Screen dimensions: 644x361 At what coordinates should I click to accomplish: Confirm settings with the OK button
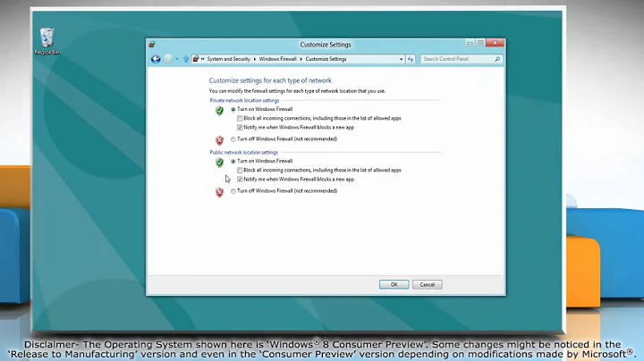(394, 285)
